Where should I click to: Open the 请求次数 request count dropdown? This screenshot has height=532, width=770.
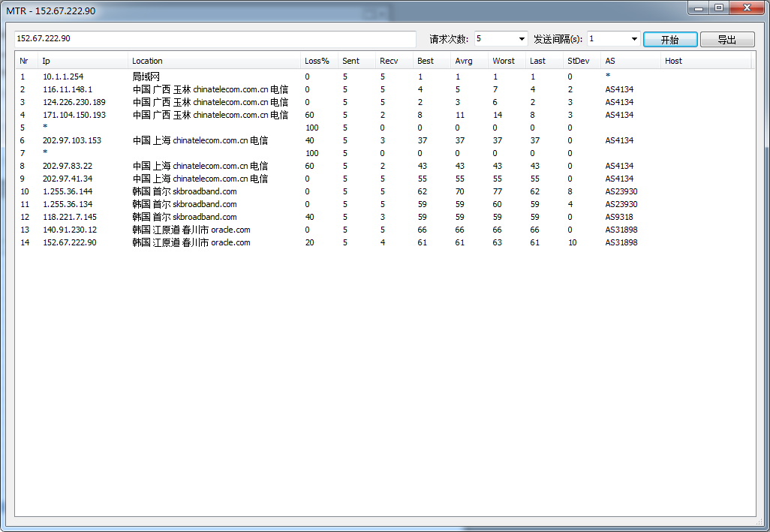[x=522, y=39]
